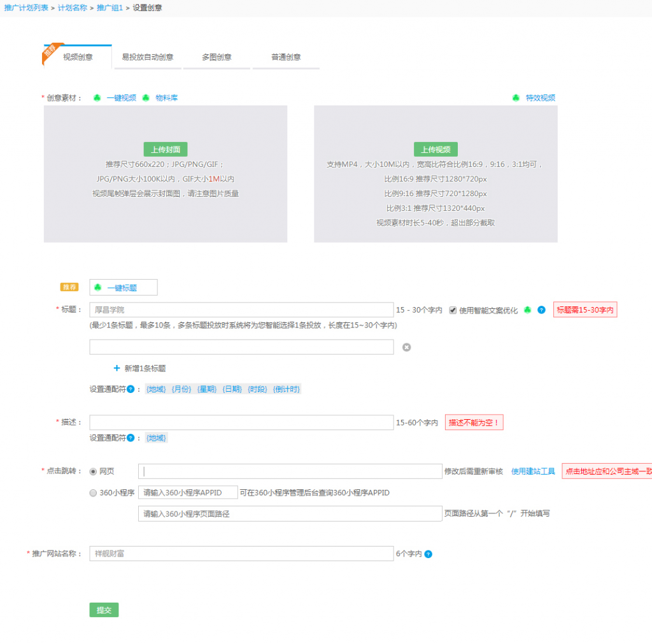Click the plus icon for 新增1条标题
This screenshot has width=652, height=644.
(x=117, y=368)
